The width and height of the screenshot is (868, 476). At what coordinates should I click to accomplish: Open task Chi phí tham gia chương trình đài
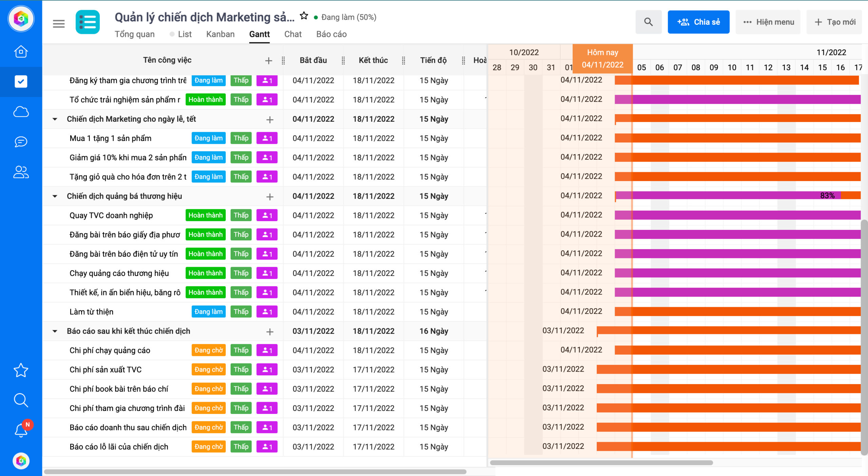pyautogui.click(x=127, y=408)
